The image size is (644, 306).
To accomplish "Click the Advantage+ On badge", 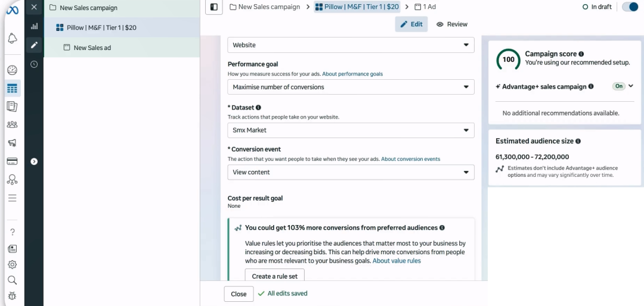I will click(x=618, y=86).
